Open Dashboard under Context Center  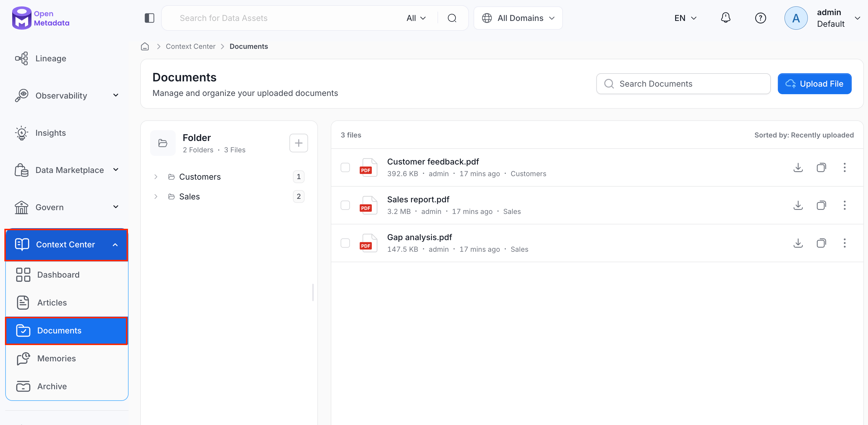click(67, 275)
